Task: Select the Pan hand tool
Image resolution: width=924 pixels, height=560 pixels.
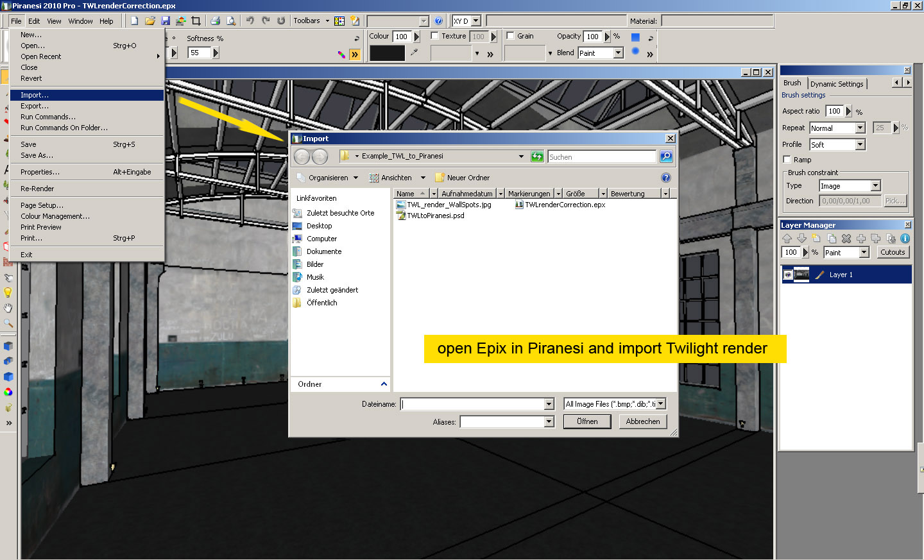Action: (8, 308)
